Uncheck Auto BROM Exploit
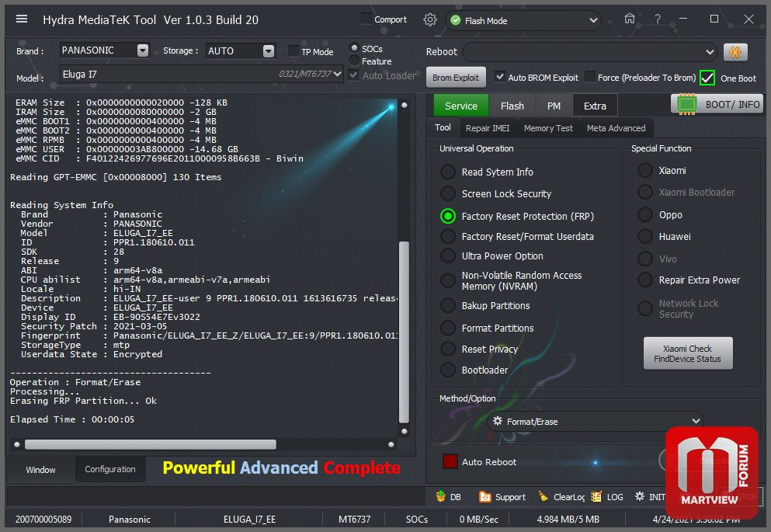Viewport: 771px width, 532px height. click(499, 77)
